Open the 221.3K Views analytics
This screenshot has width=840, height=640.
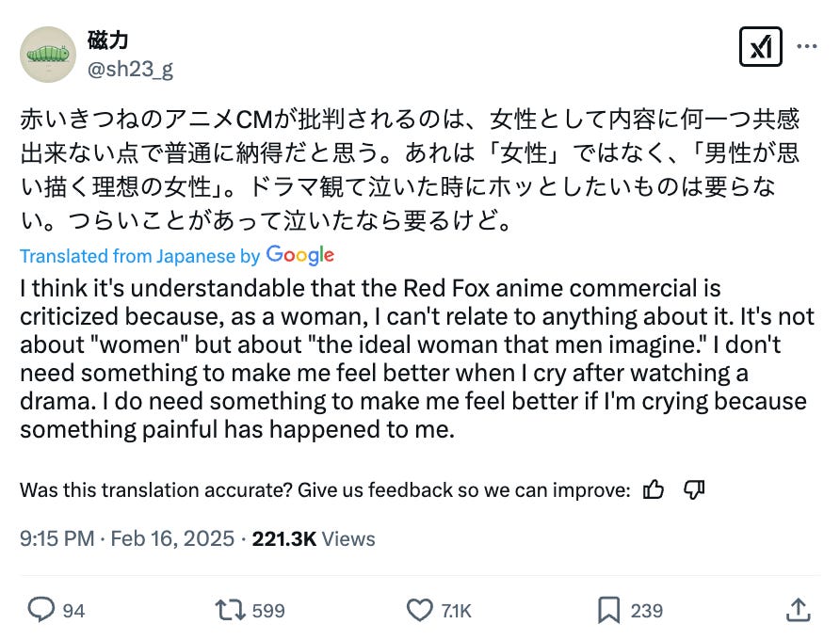pos(314,539)
